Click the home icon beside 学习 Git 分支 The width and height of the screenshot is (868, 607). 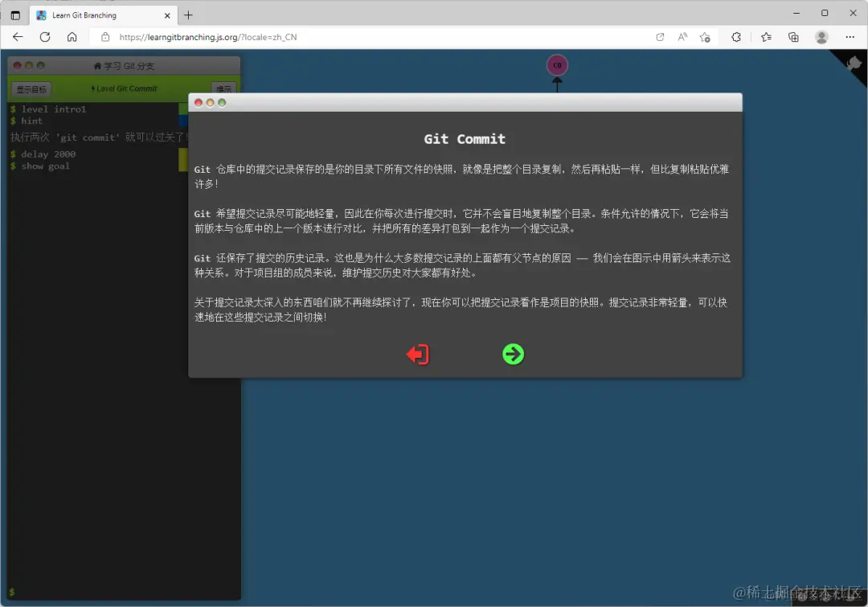97,66
